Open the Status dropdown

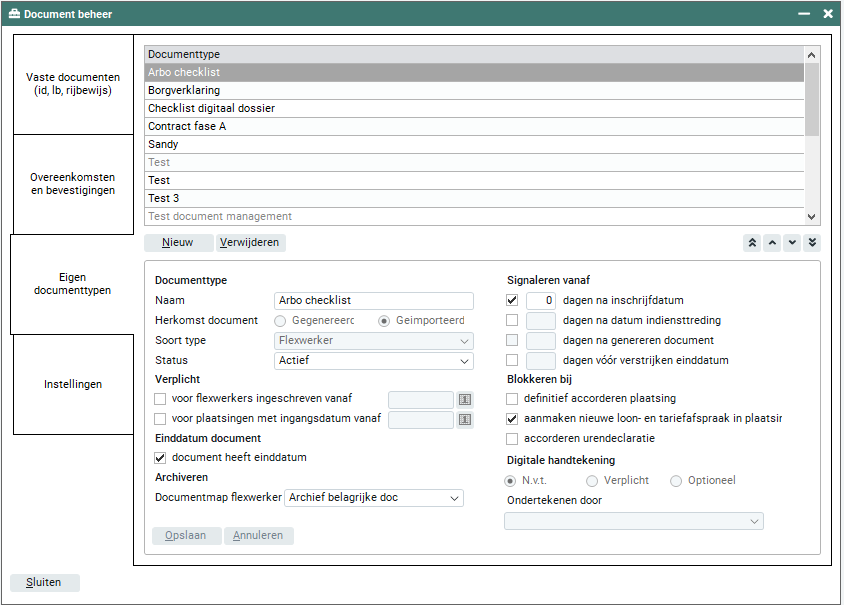coord(374,361)
